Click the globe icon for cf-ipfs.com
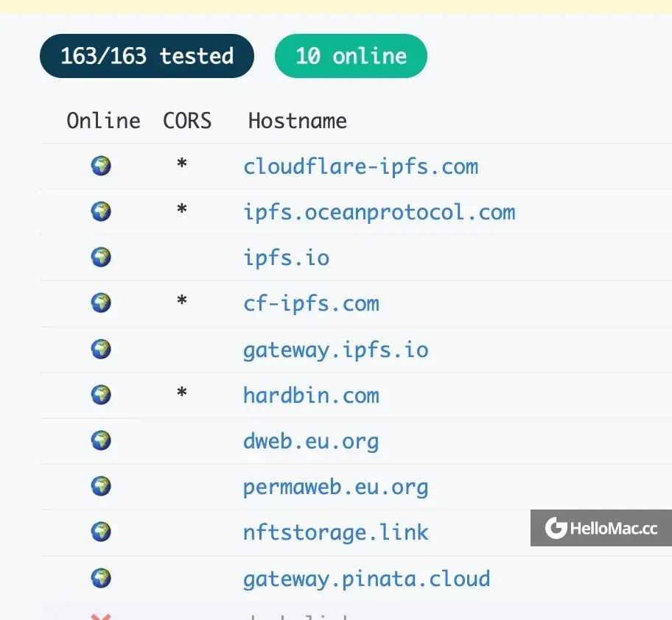The image size is (672, 620). coord(101,303)
